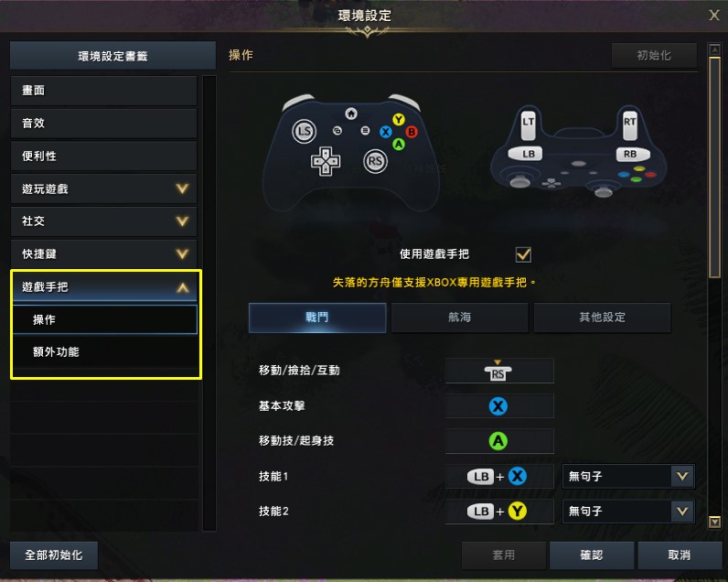Viewport: 728px width, 582px height.
Task: Expand the 快捷鍵 category
Action: click(104, 253)
